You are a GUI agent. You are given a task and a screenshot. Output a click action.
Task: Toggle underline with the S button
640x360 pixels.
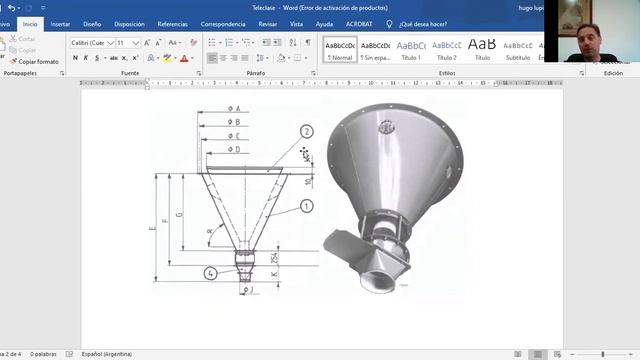97,58
